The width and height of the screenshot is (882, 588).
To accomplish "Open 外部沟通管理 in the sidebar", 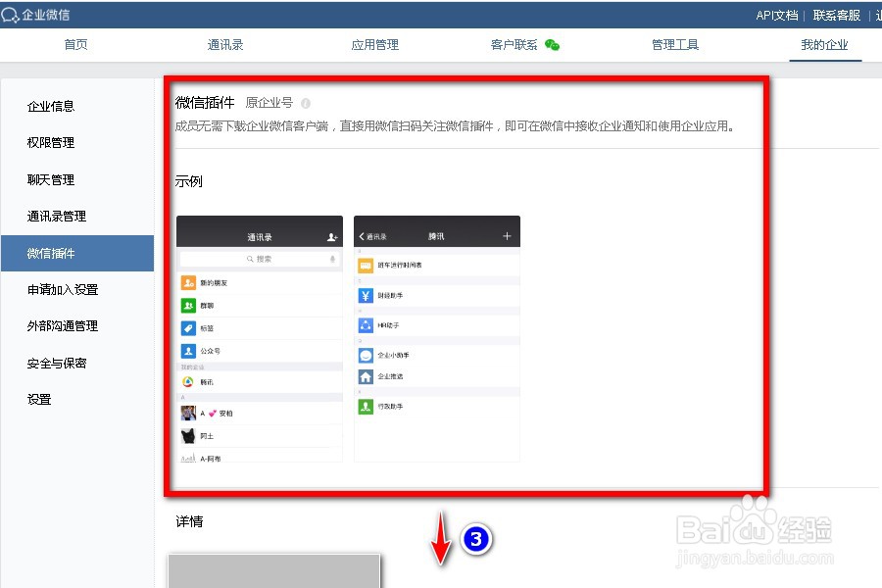I will coord(63,325).
